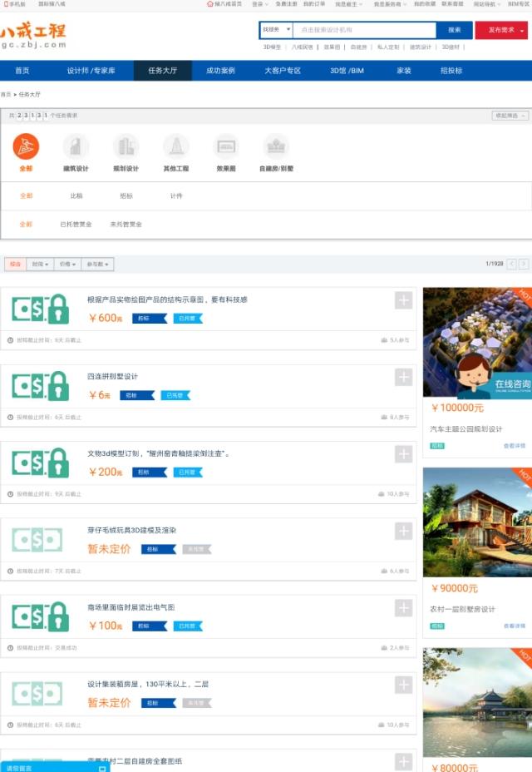
Task: Click money icon of 3D建模及渲染 task
Action: click(x=37, y=540)
